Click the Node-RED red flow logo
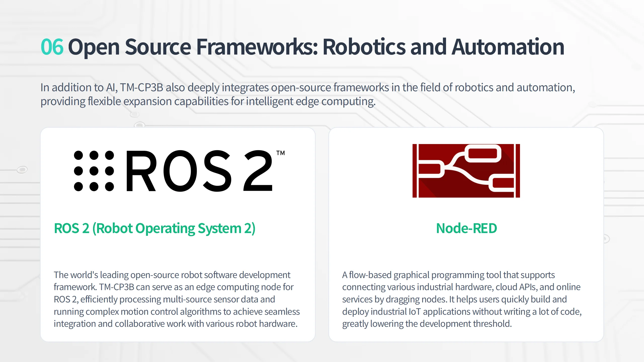This screenshot has height=362, width=644. (x=466, y=171)
